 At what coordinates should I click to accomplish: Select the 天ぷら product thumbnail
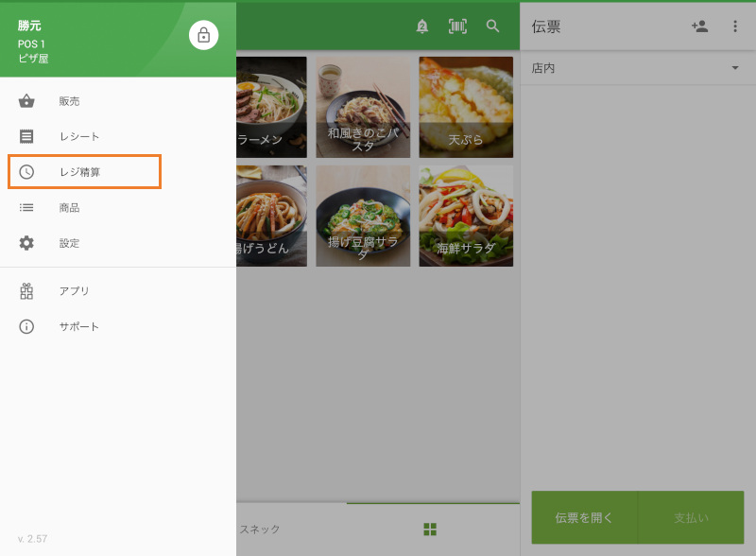(x=466, y=107)
